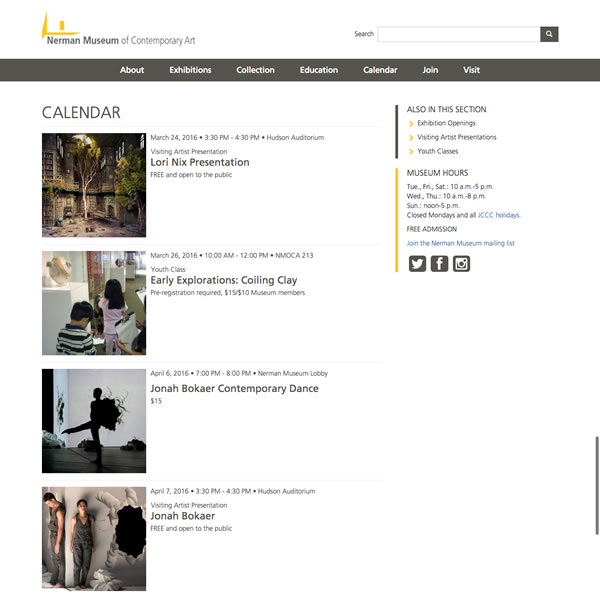Focus the Search input field
Viewport: 600px width, 609px height.
coord(459,34)
